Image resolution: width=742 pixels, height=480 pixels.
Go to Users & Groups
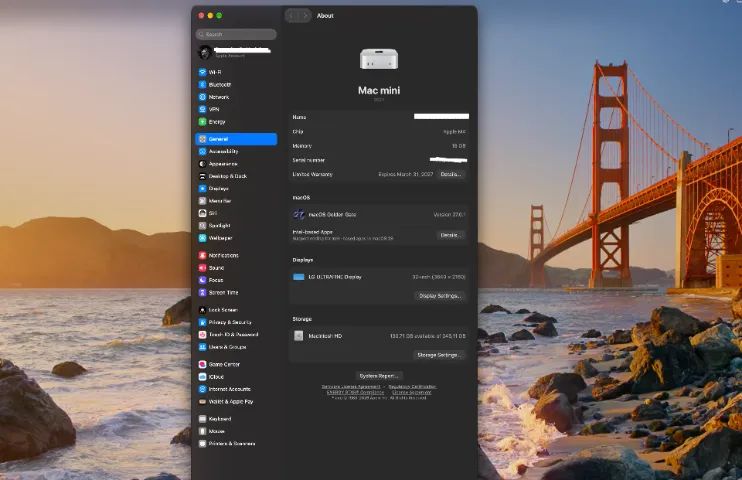(236, 347)
